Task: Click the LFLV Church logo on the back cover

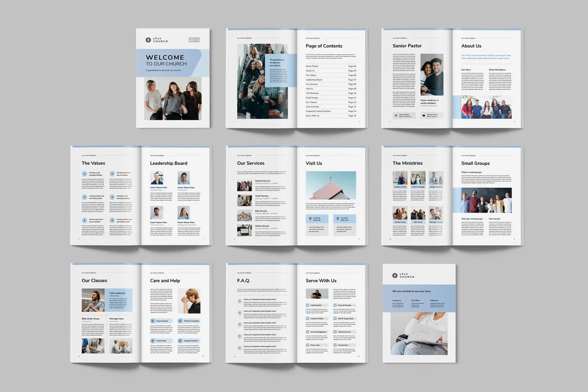Action: coord(403,275)
